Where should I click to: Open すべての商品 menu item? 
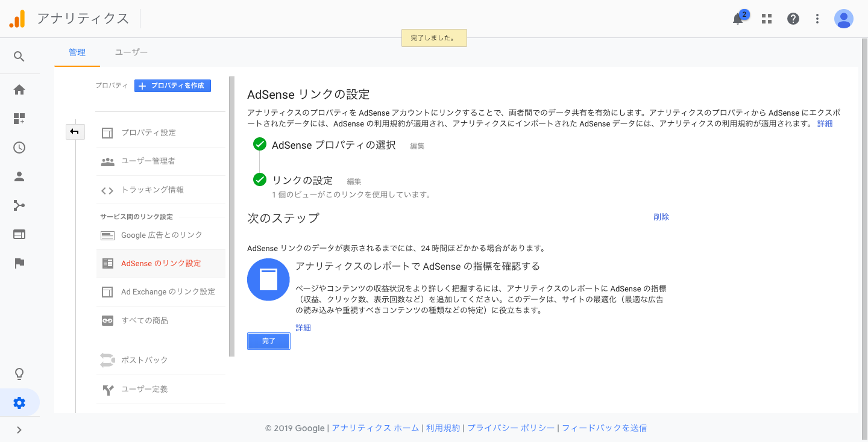(160, 320)
